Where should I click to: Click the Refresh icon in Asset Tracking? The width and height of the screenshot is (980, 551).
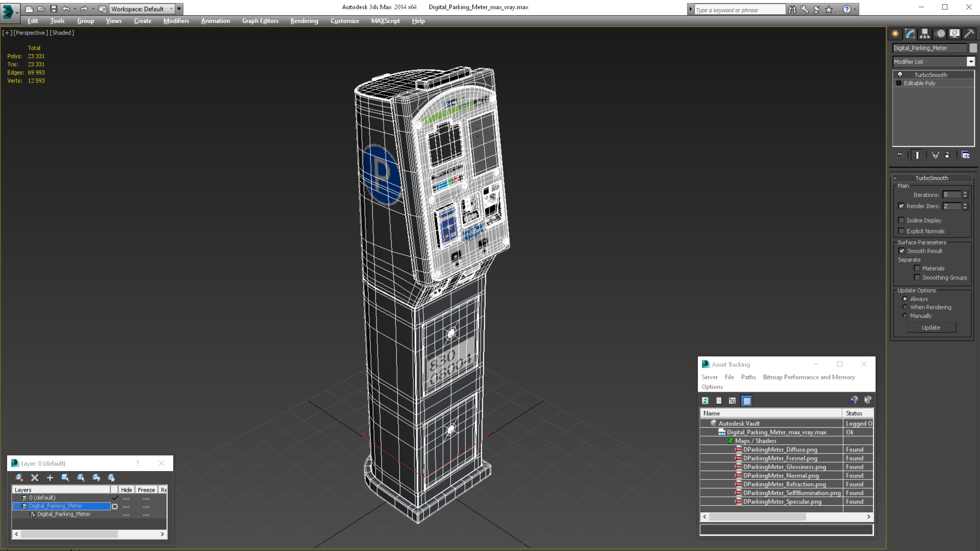705,400
